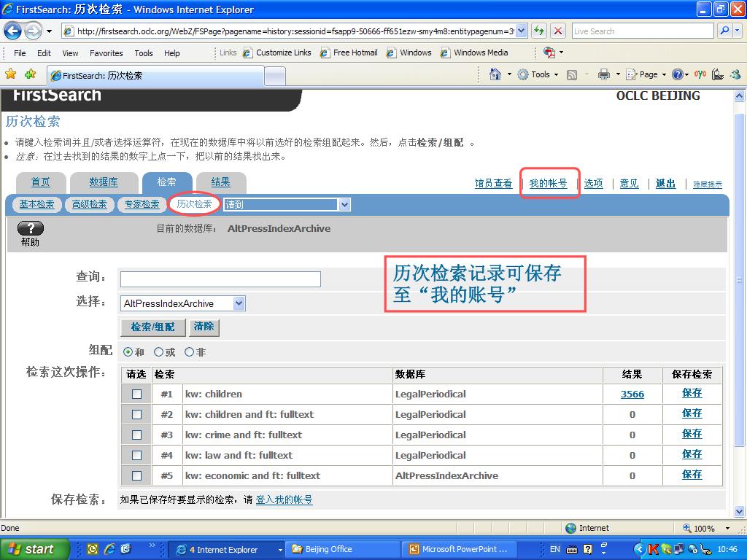Viewport: 747px width, 560px height.
Task: Click the Refresh page icon
Action: point(539,31)
